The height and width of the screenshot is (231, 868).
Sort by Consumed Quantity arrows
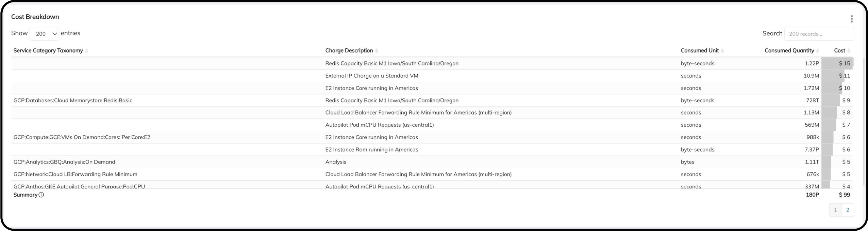coord(817,51)
